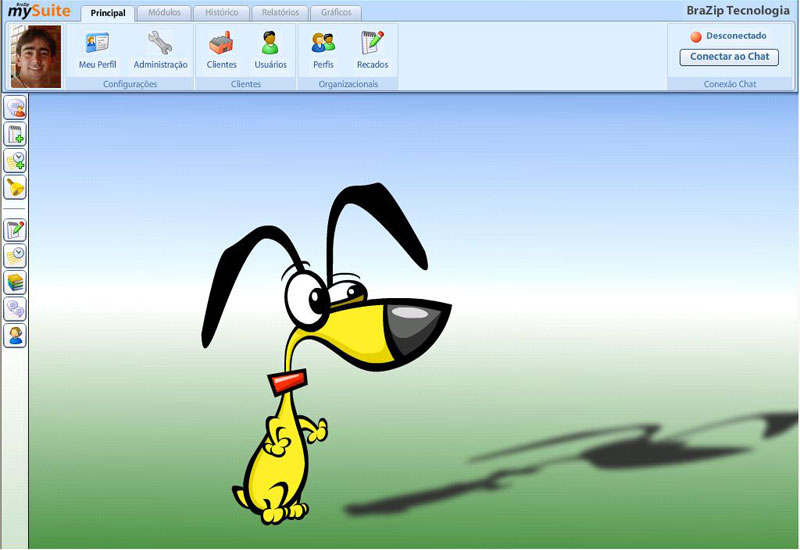Click sidebar note with clock icon

tap(15, 256)
